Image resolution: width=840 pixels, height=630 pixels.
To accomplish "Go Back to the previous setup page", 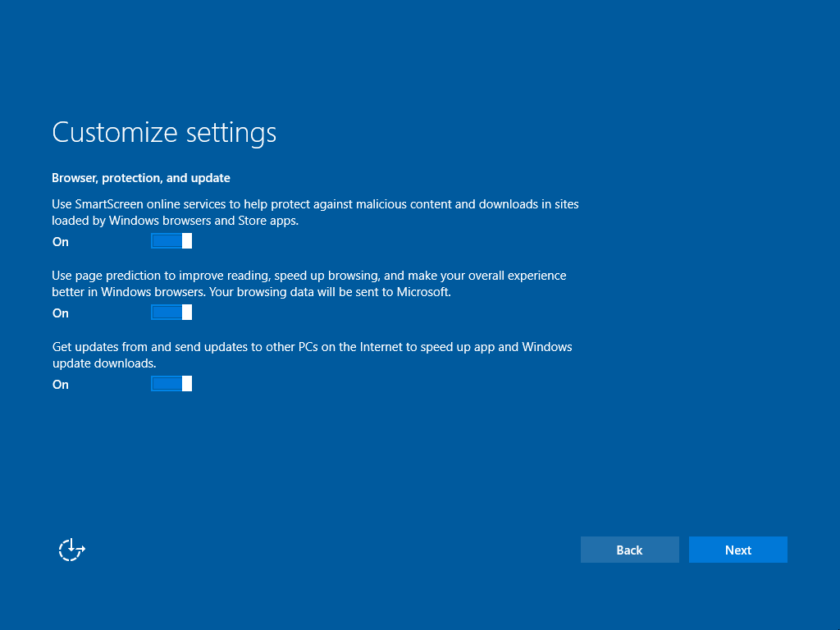I will (629, 550).
